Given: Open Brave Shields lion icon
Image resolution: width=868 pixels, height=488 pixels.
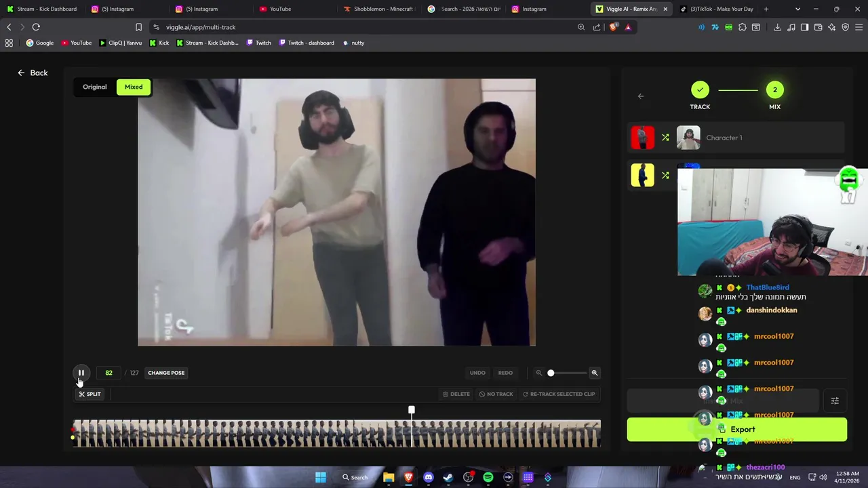Looking at the screenshot, I should click(x=614, y=27).
